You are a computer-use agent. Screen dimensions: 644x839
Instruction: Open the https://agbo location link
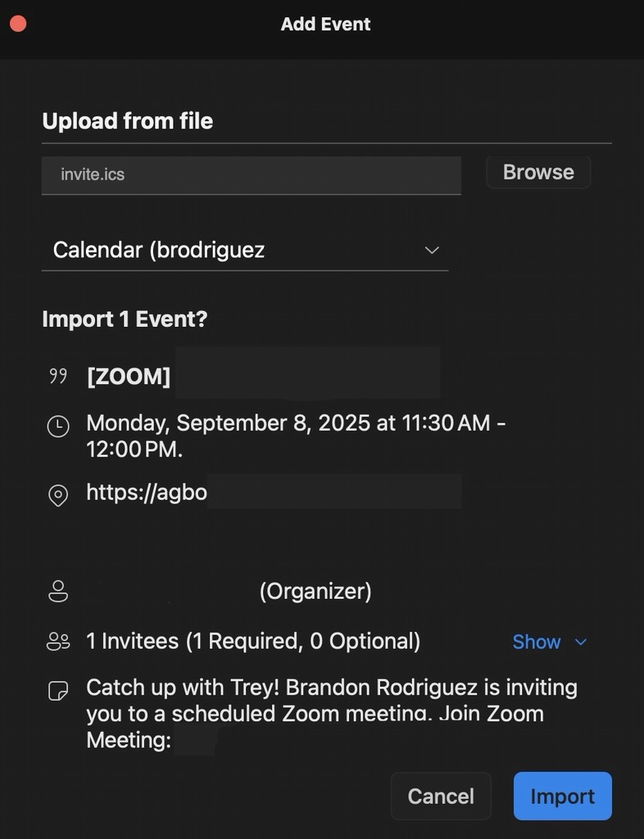tap(147, 492)
